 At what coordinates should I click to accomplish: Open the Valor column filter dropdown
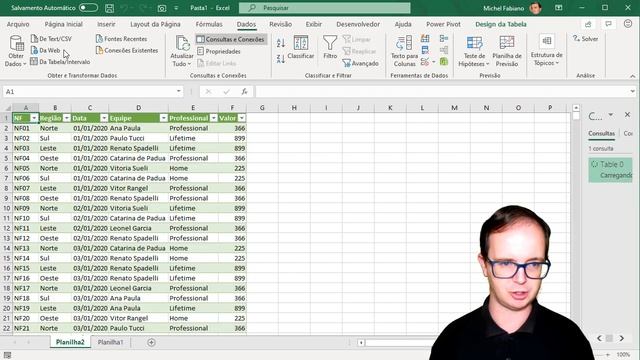tap(242, 118)
